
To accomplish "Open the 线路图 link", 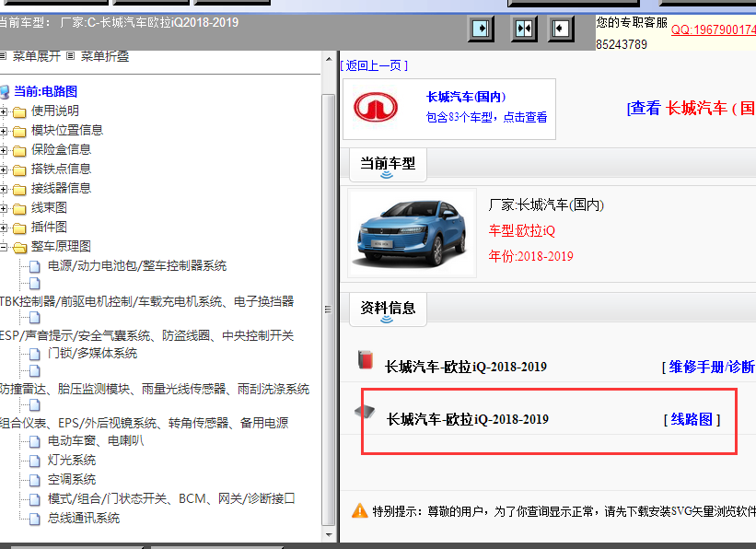I will (x=692, y=419).
